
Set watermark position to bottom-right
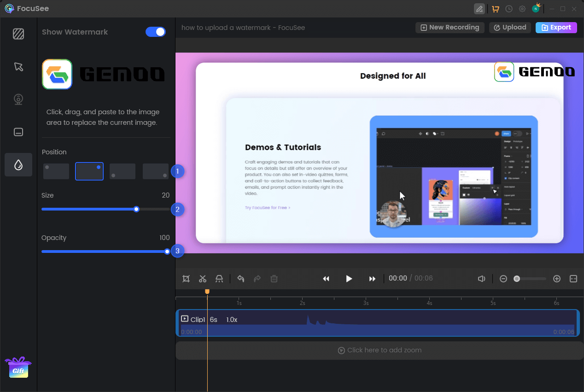point(156,171)
